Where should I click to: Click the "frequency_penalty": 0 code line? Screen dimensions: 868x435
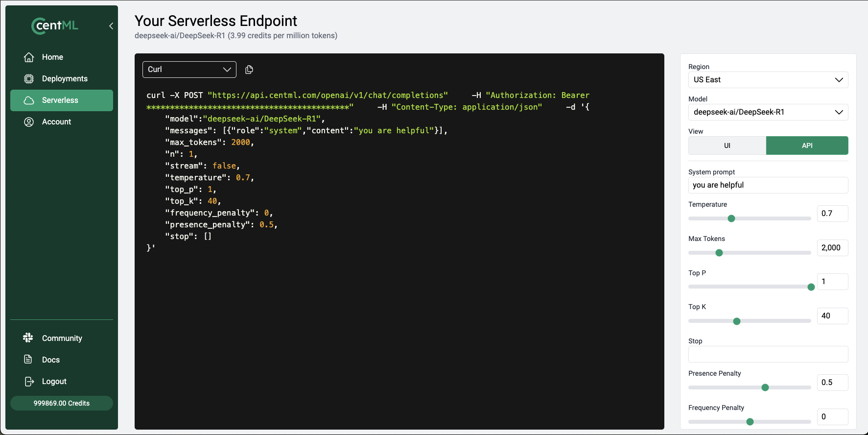[x=219, y=213]
